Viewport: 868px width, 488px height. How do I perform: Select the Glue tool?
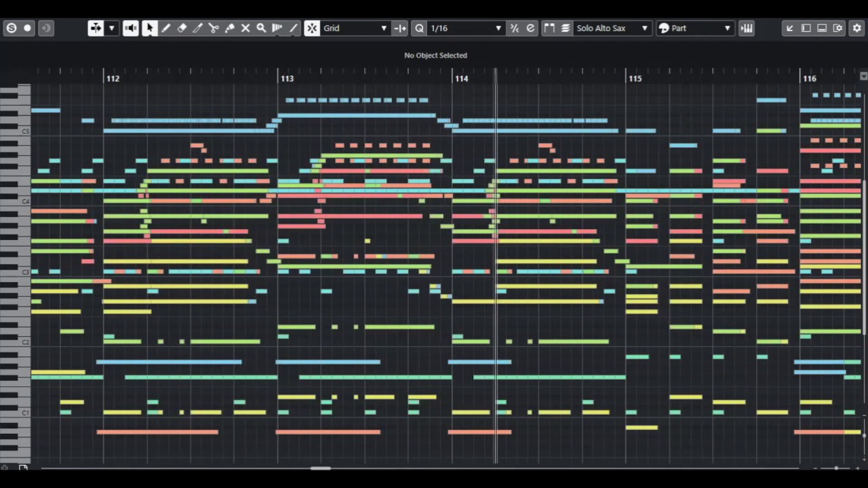tap(229, 28)
